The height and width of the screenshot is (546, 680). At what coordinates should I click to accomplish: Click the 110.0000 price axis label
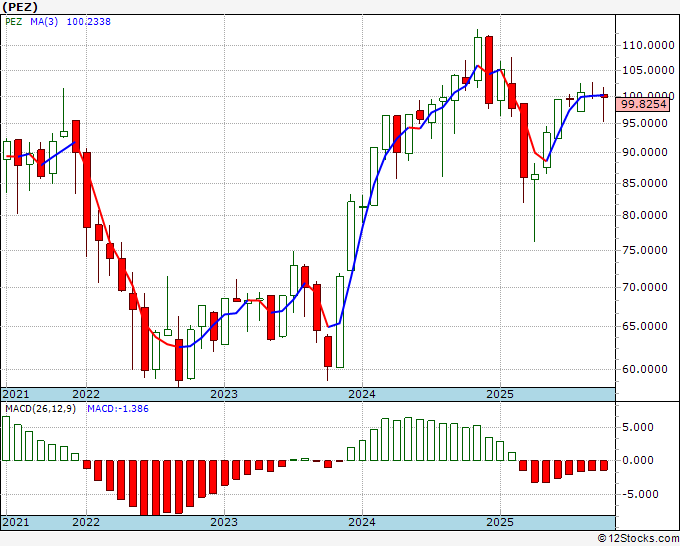pyautogui.click(x=648, y=45)
